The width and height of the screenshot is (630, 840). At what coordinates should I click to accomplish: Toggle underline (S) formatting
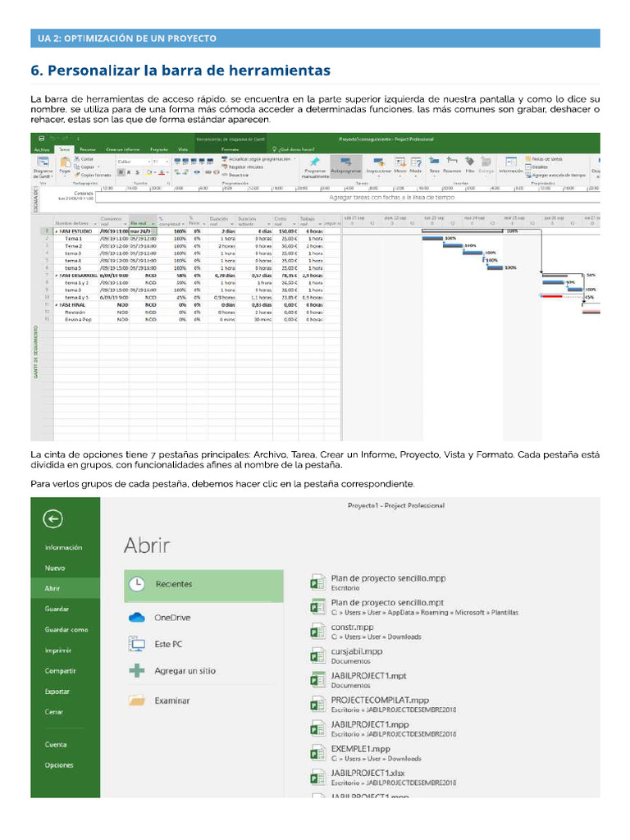pos(137,172)
